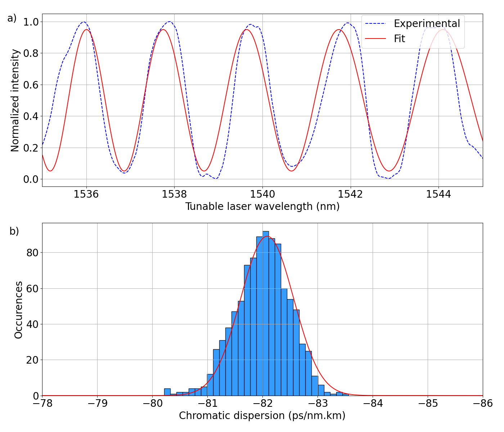Click the 1540 wavelength tick label

tap(262, 194)
